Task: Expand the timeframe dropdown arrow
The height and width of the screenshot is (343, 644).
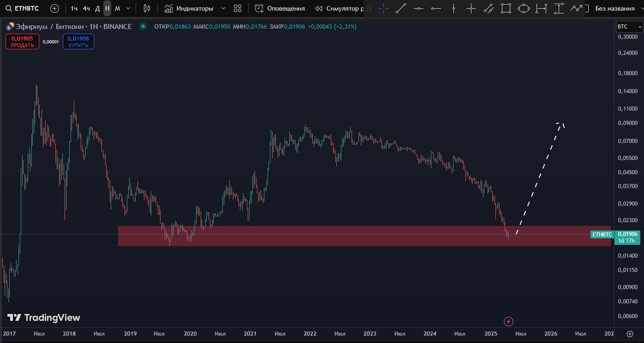Action: (128, 8)
